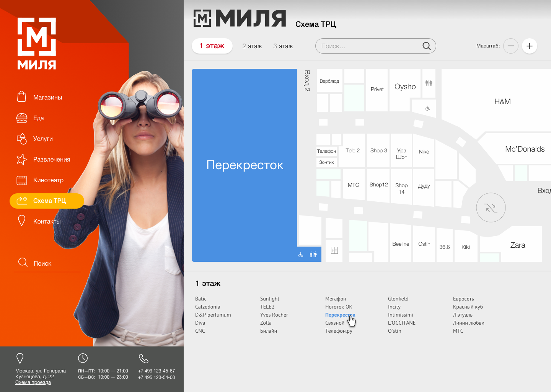Click Билайн in the store list
Screen dimensions: 551x392
(269, 331)
